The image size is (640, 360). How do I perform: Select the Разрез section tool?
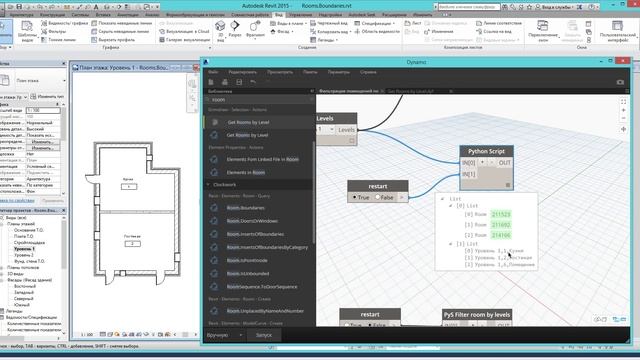tap(235, 29)
